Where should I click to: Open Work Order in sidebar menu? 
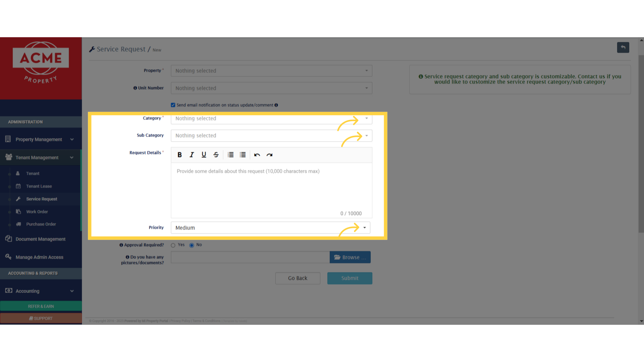37,212
